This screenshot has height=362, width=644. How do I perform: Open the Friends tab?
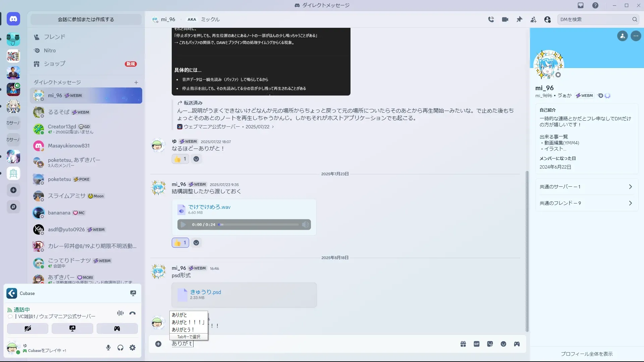click(x=54, y=37)
